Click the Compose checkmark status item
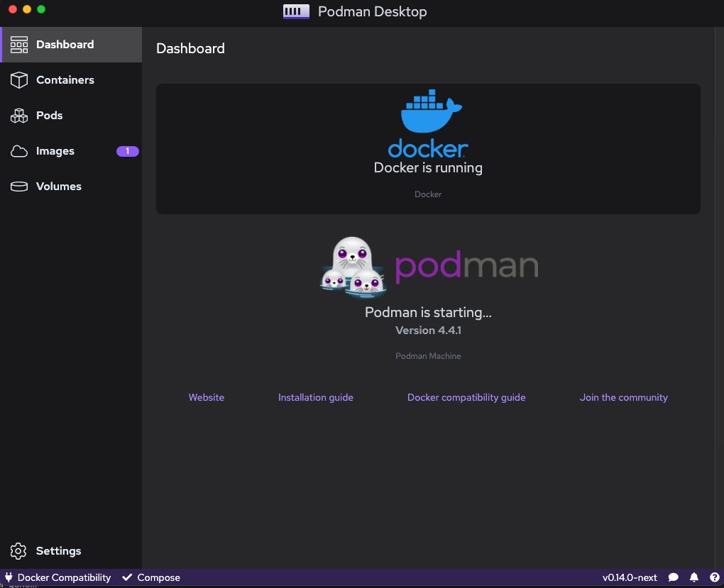This screenshot has height=588, width=724. point(151,577)
